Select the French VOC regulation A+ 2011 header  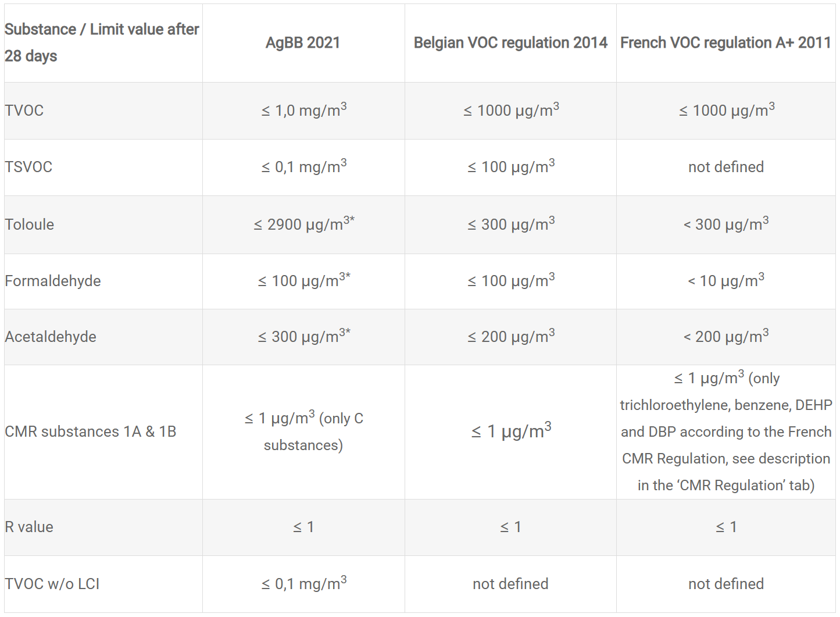[x=725, y=42]
